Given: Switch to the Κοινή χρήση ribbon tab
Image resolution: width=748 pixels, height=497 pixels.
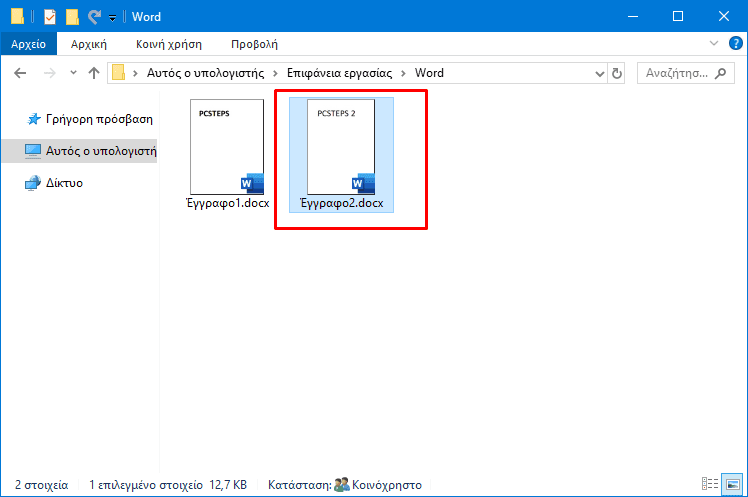Looking at the screenshot, I should (169, 44).
